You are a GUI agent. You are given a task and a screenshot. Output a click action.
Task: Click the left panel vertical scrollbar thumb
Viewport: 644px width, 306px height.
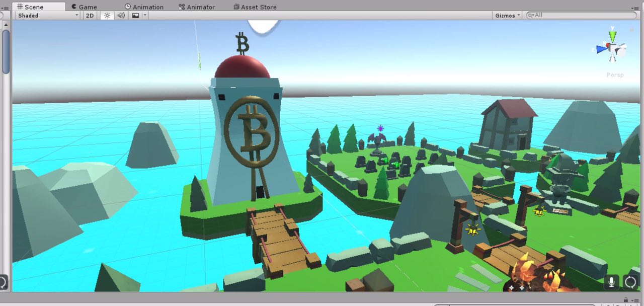point(6,52)
